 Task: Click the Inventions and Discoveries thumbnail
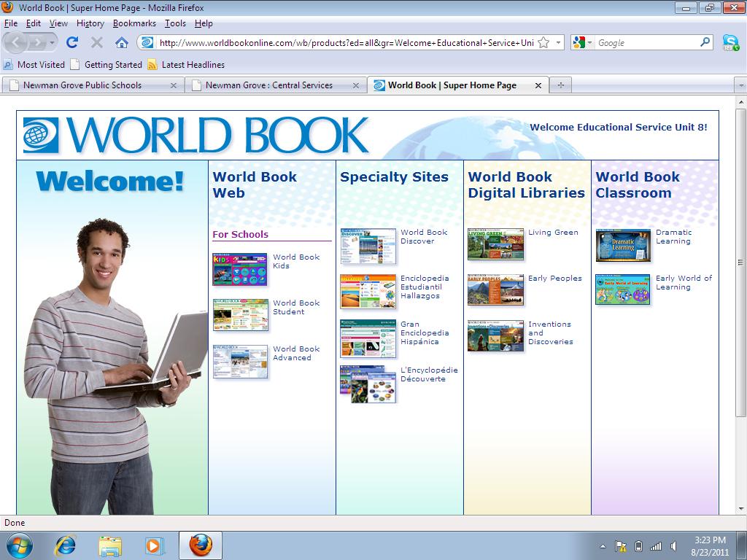tap(495, 335)
